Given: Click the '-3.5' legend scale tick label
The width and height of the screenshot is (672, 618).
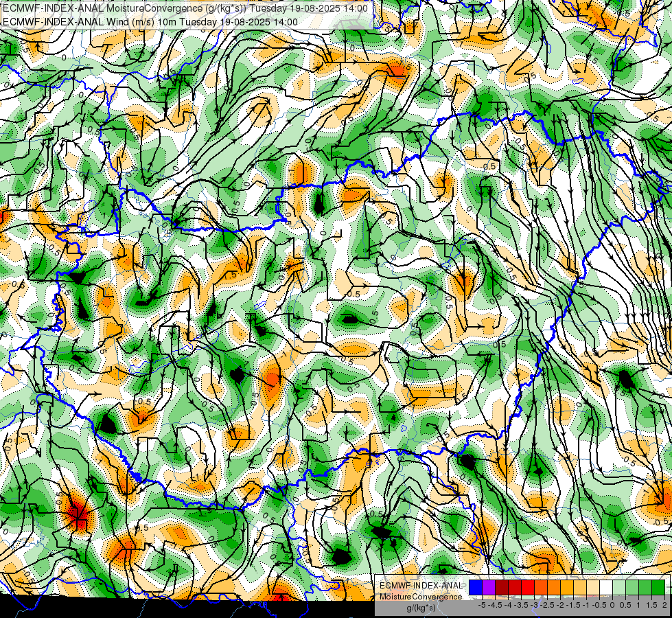Looking at the screenshot, I should point(521,605).
